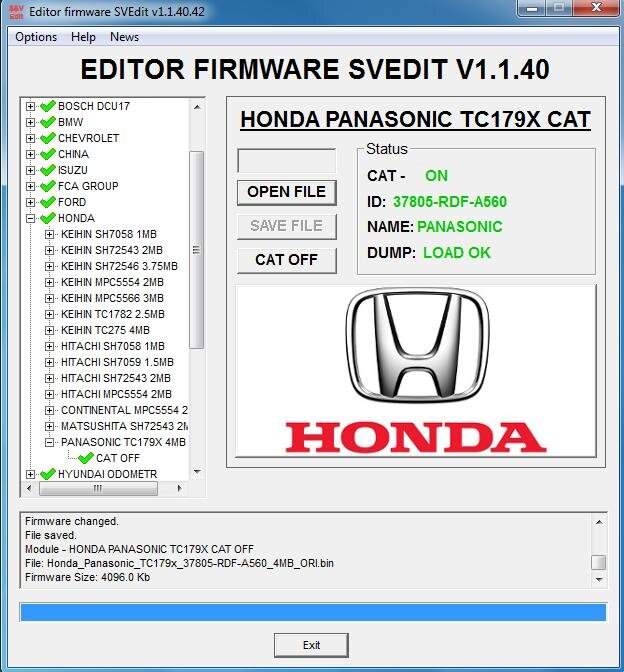Click the green checkmark icon beside CHINA
Image resolution: width=624 pixels, height=672 pixels.
tap(48, 154)
